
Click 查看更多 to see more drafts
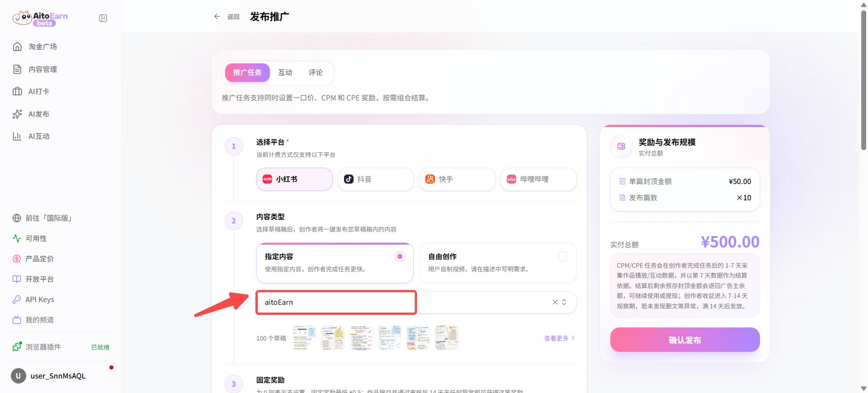click(560, 338)
